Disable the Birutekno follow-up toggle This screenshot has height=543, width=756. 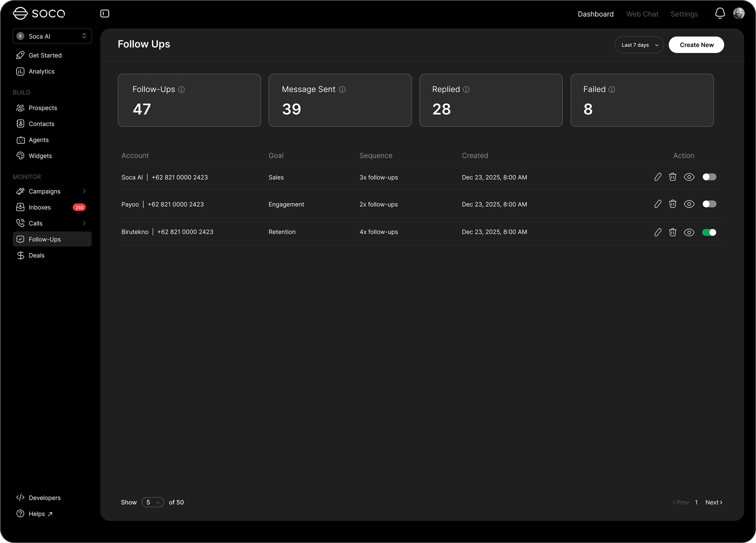tap(709, 232)
